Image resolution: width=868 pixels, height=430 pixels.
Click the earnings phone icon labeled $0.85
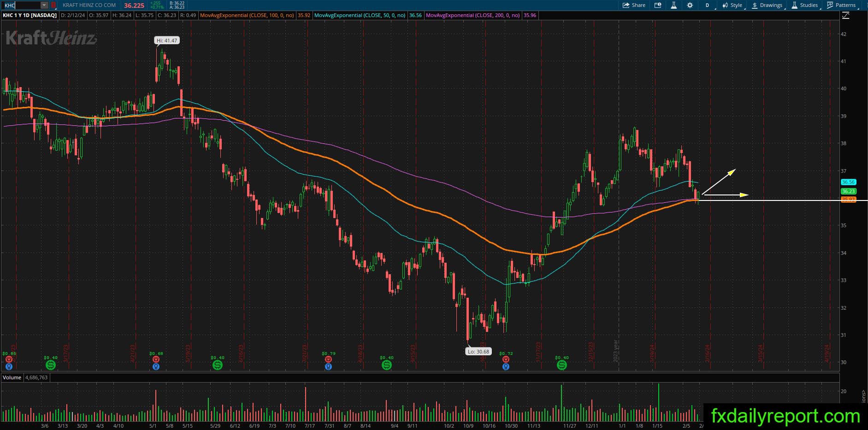point(9,359)
